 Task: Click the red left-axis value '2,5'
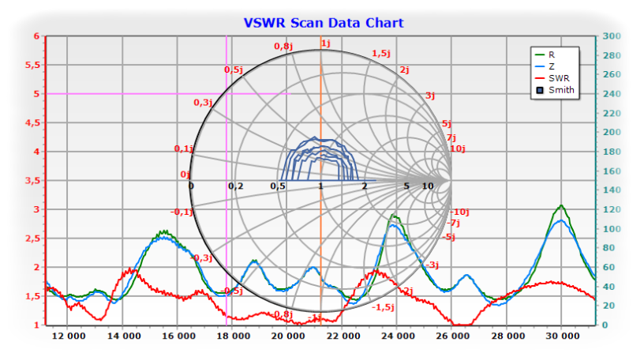pyautogui.click(x=33, y=239)
